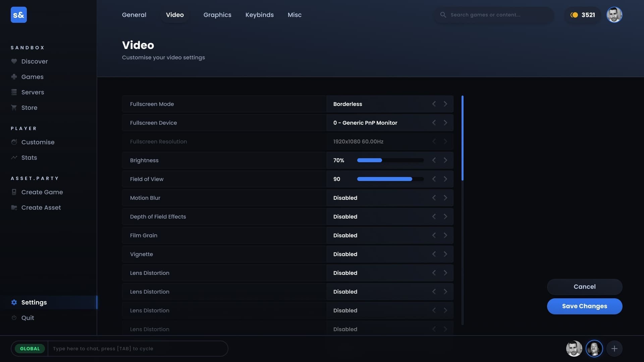The width and height of the screenshot is (644, 362).
Task: Select Quit in the sidebar
Action: [x=28, y=318]
